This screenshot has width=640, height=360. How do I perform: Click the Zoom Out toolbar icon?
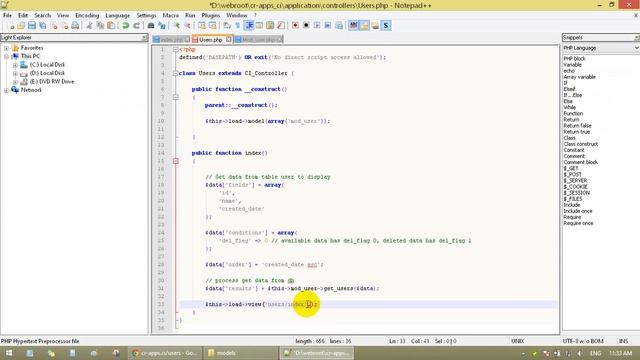point(187,26)
